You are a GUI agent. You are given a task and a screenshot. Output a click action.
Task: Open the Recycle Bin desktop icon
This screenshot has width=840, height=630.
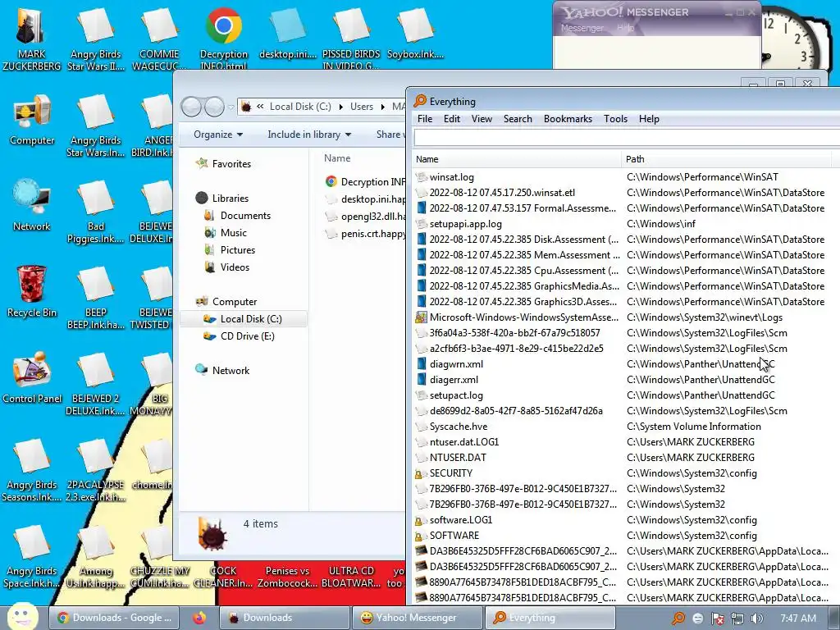[x=32, y=292]
